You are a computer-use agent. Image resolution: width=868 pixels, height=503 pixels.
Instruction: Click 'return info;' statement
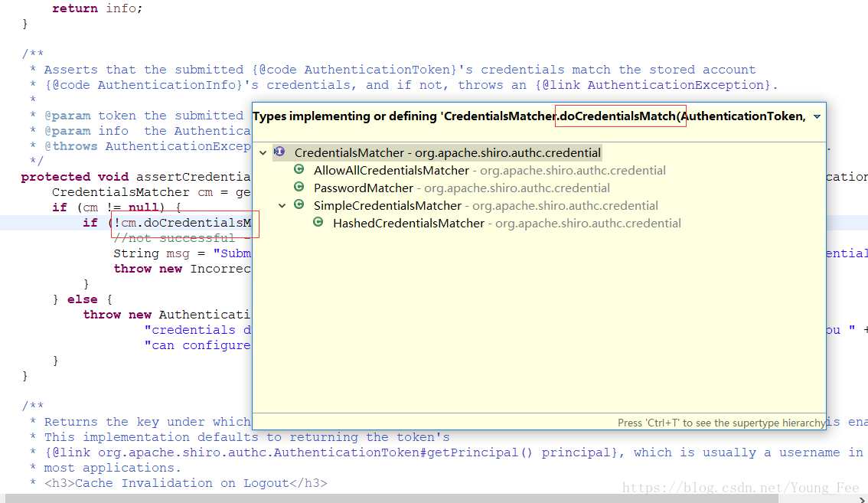[97, 8]
